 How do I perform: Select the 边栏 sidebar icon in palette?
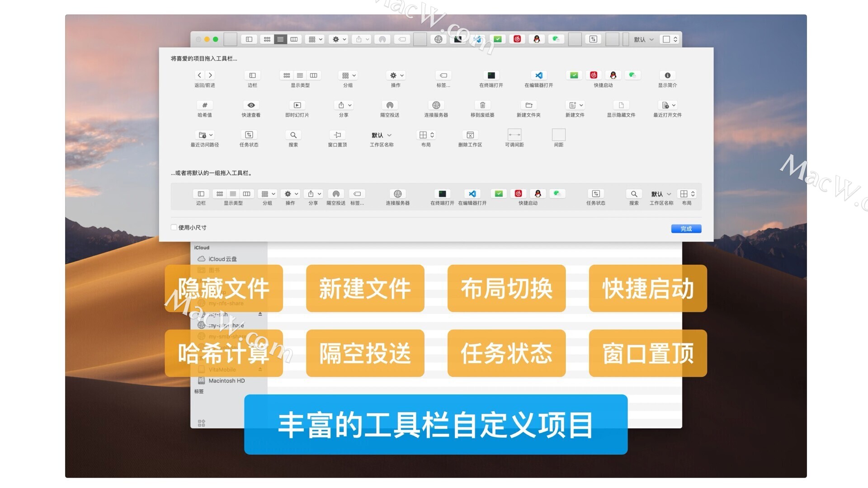pos(252,75)
